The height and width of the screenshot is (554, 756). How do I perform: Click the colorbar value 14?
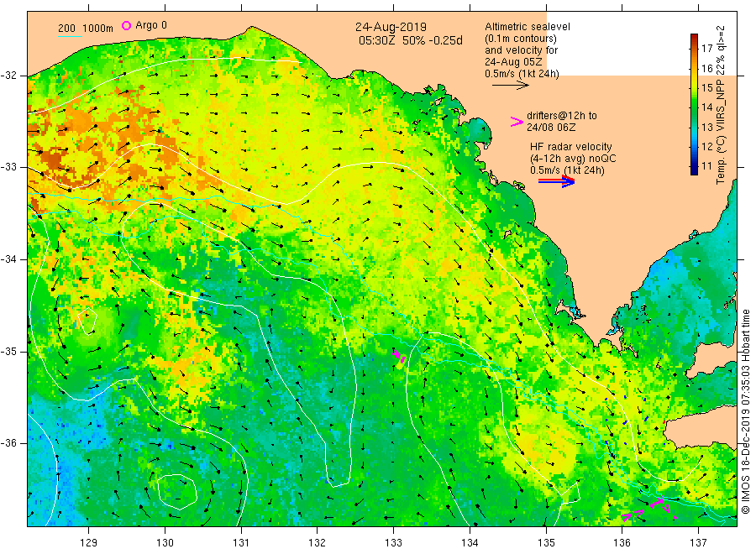tap(706, 107)
